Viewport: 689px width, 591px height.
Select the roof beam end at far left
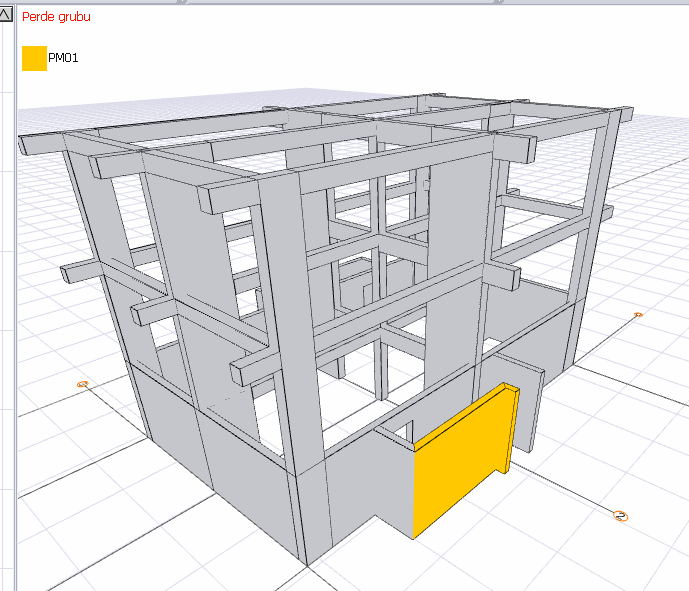(42, 144)
